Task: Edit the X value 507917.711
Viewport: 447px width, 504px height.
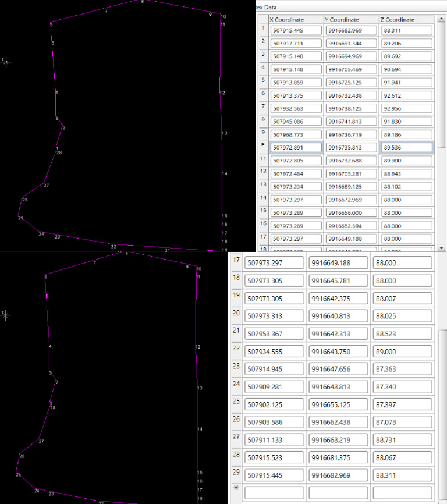Action: 296,44
